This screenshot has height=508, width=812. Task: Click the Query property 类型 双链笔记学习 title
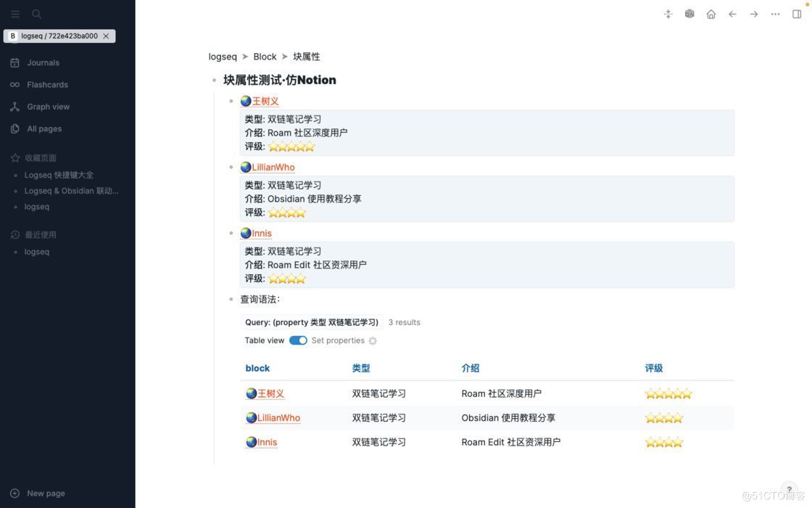[312, 322]
